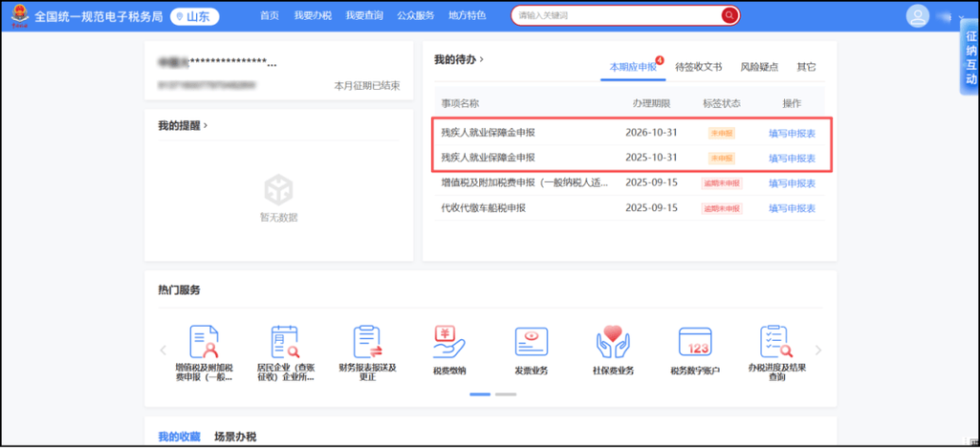980x448 pixels.
Task: Open the 办税进度及结果查询 icon
Action: coord(777,340)
